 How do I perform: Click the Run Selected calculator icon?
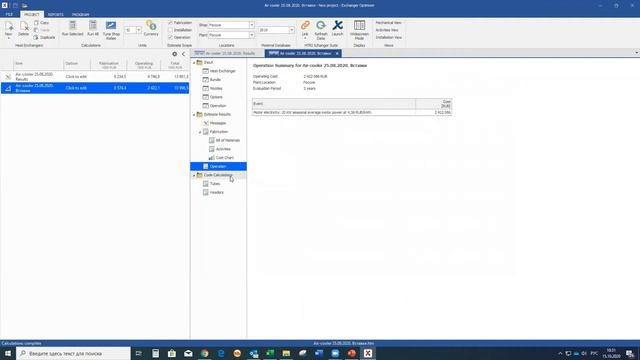click(72, 25)
